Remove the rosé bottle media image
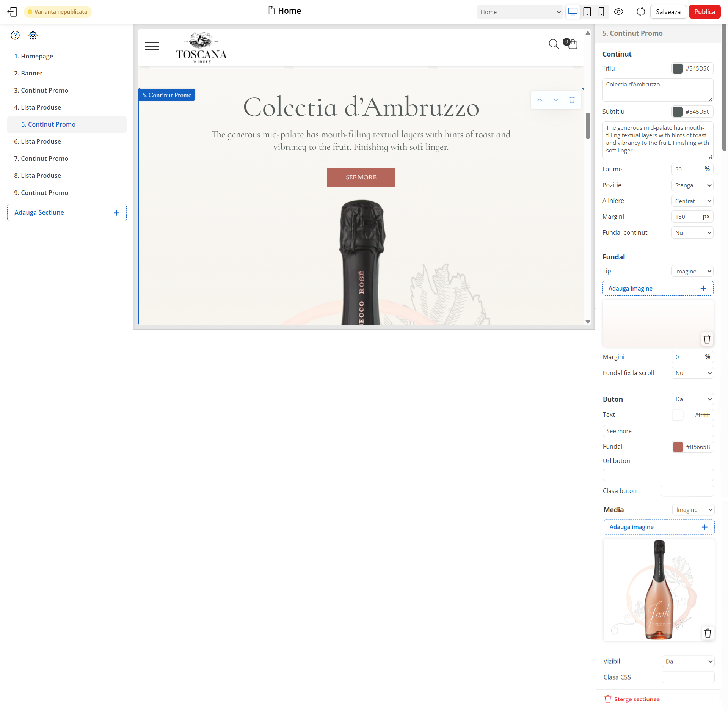Viewport: 728px width, 713px height. point(708,633)
